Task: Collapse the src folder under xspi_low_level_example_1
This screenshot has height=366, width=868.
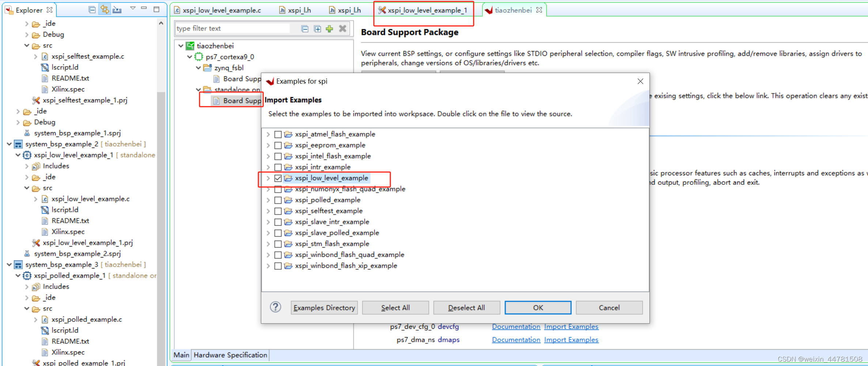Action: 27,188
